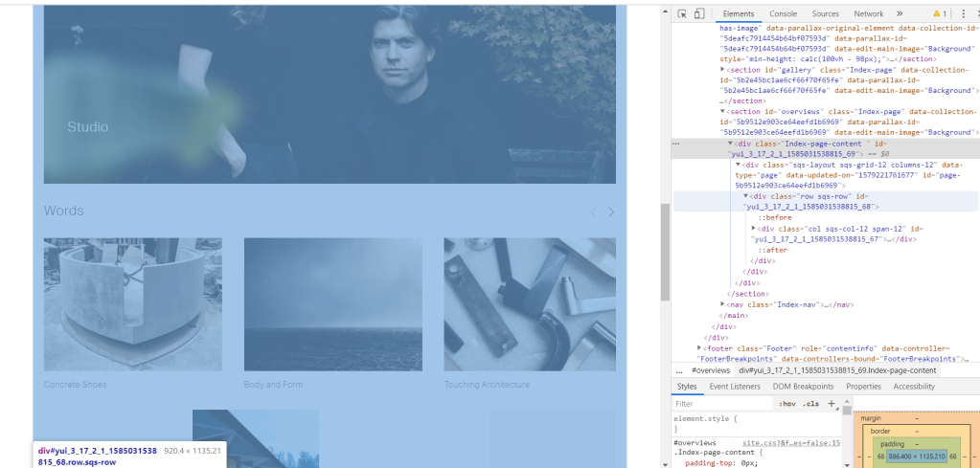Toggle the device toolbar icon

698,14
